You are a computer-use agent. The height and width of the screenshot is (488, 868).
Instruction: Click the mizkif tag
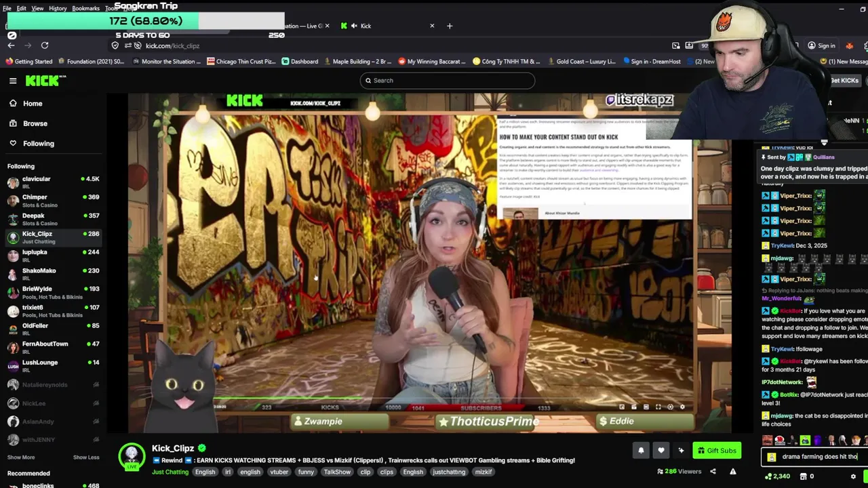pos(484,472)
